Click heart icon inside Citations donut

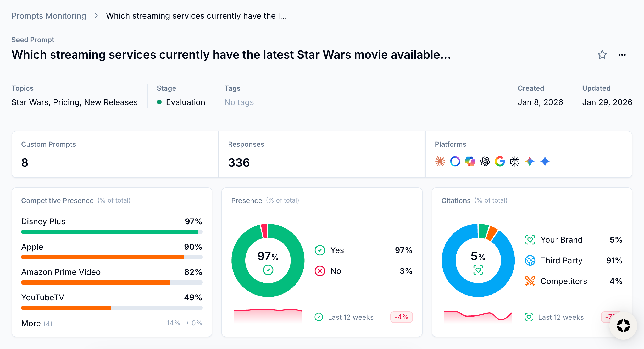point(478,270)
